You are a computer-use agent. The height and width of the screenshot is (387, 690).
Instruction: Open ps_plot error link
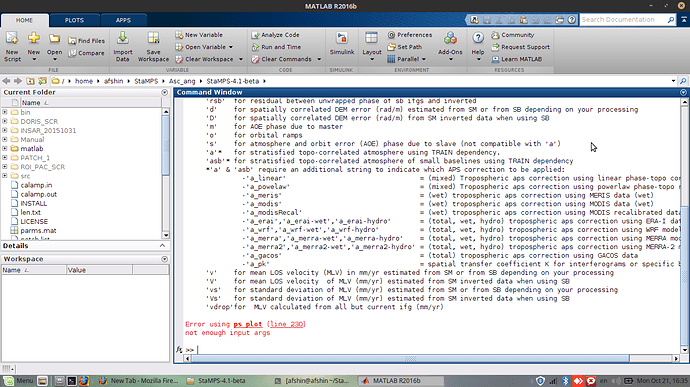(x=247, y=324)
